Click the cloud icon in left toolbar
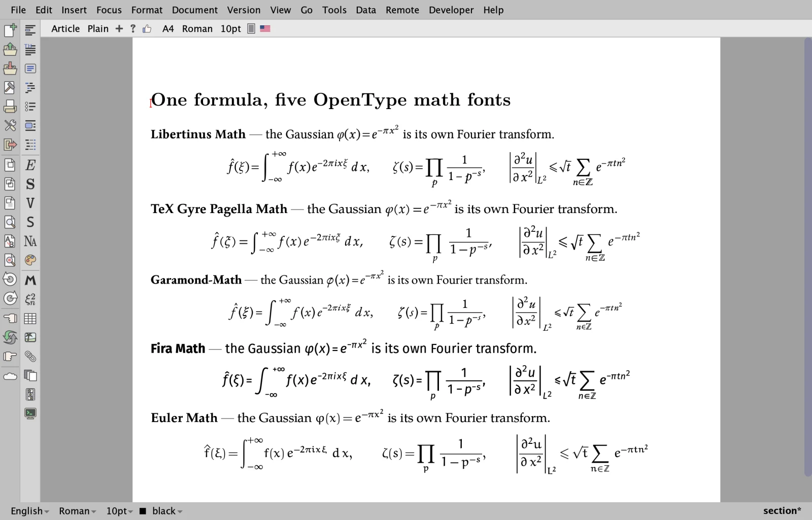The height and width of the screenshot is (520, 812). 10,376
